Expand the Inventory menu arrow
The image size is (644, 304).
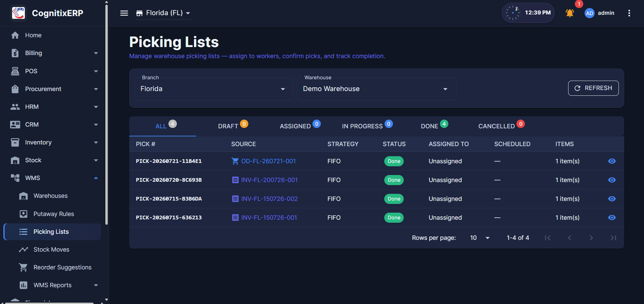(96, 142)
